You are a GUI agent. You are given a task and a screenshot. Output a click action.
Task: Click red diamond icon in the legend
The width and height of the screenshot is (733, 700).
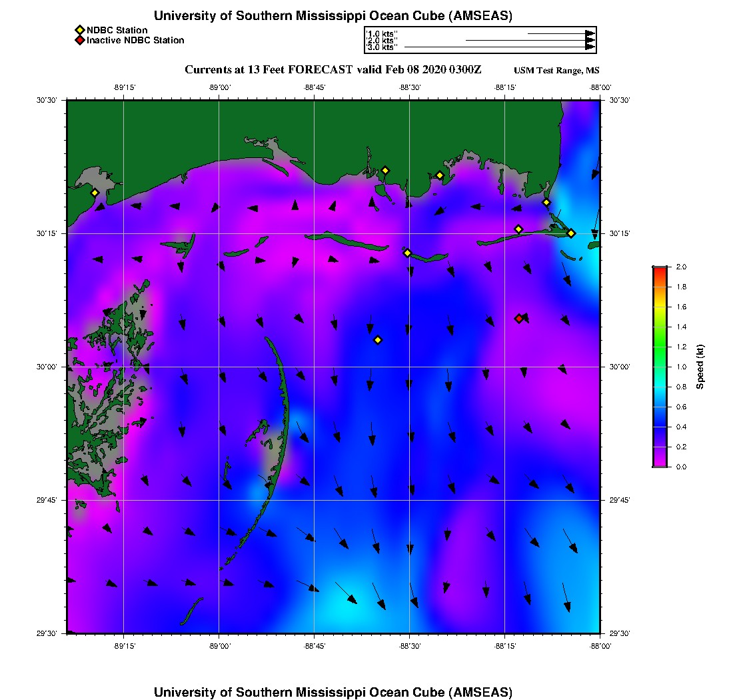(79, 41)
